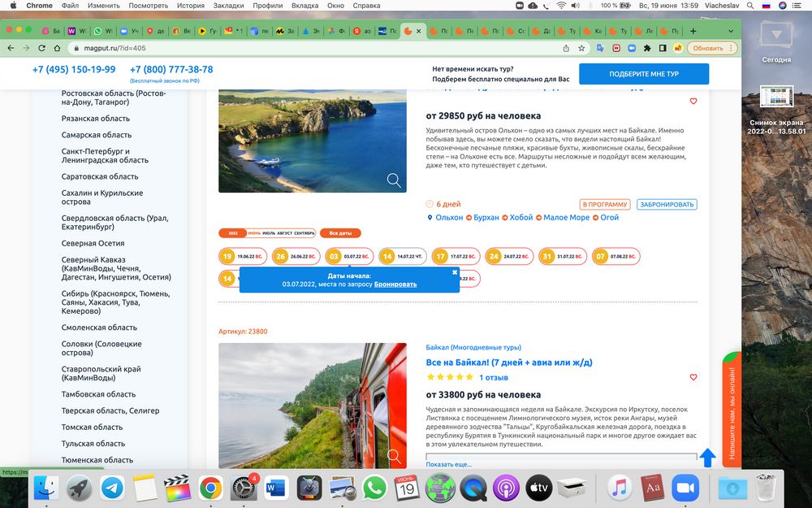Expand description with "Показать еще..."
This screenshot has width=812, height=508.
coord(449,464)
